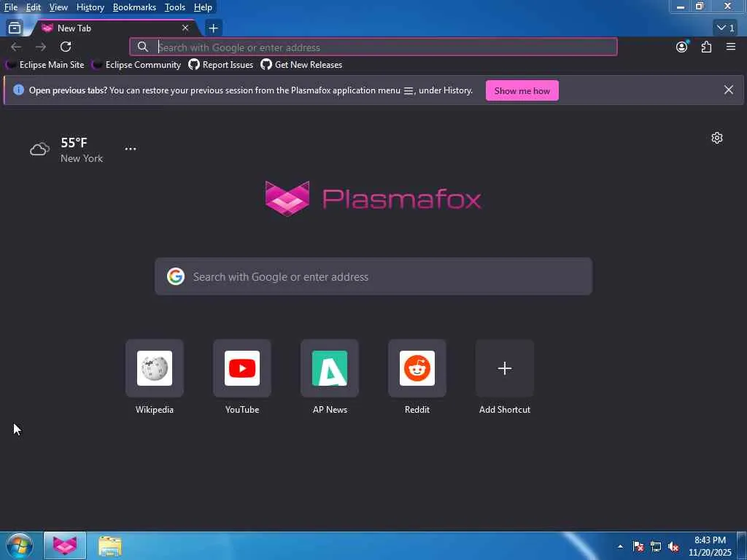Open the History menu

click(90, 7)
